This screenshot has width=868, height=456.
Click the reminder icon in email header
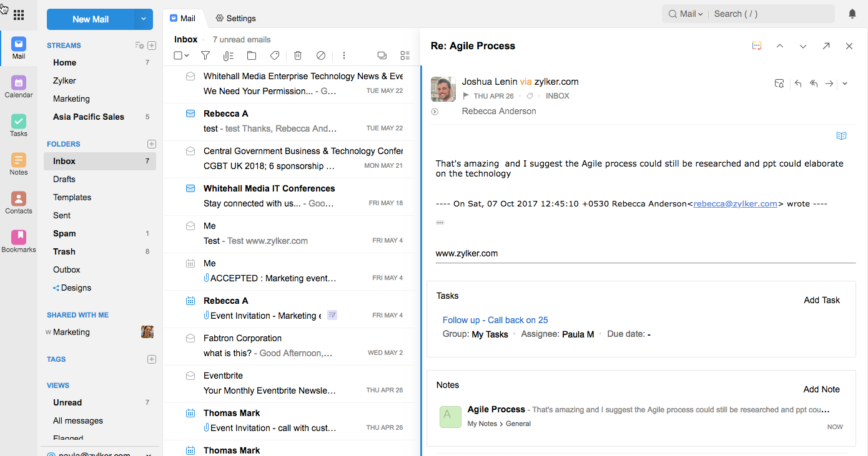(779, 84)
